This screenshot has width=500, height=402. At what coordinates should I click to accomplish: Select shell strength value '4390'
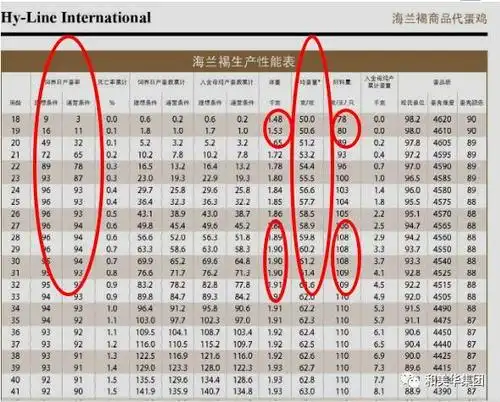(x=442, y=391)
